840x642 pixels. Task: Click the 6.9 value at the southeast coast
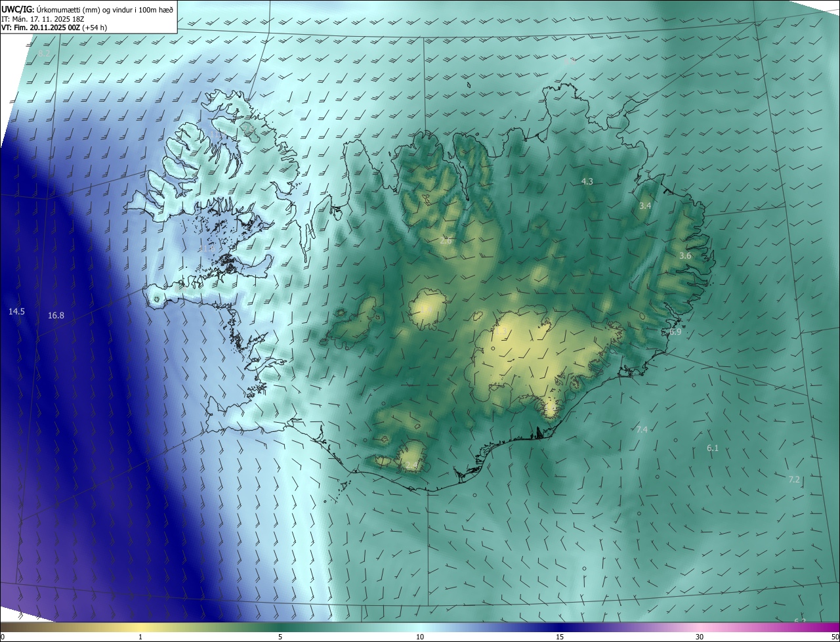pos(675,332)
